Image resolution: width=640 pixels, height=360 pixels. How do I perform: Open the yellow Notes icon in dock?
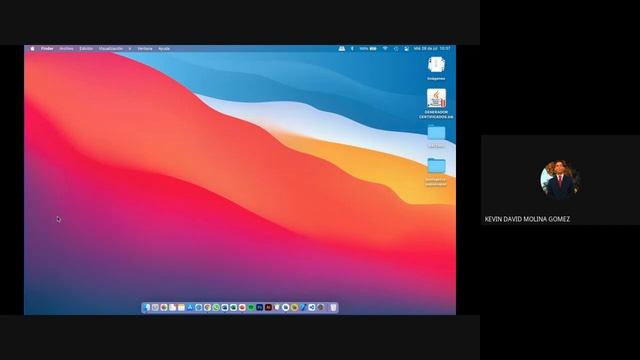pyautogui.click(x=181, y=307)
